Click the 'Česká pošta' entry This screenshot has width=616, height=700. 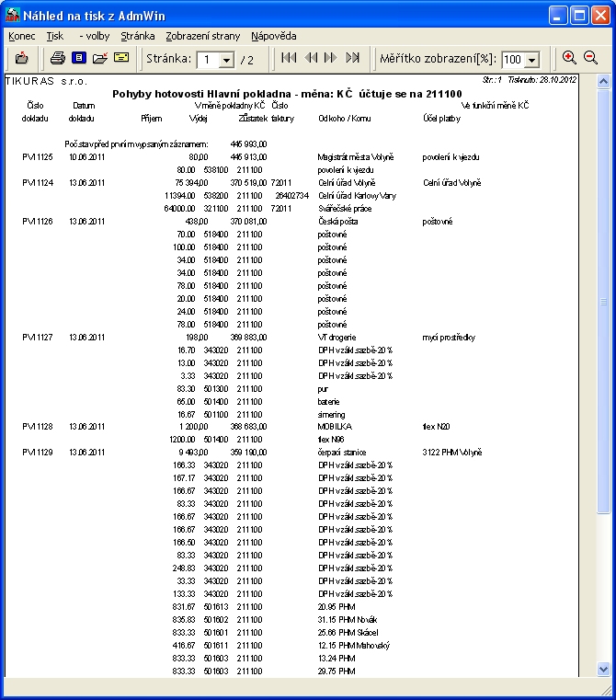coord(337,222)
